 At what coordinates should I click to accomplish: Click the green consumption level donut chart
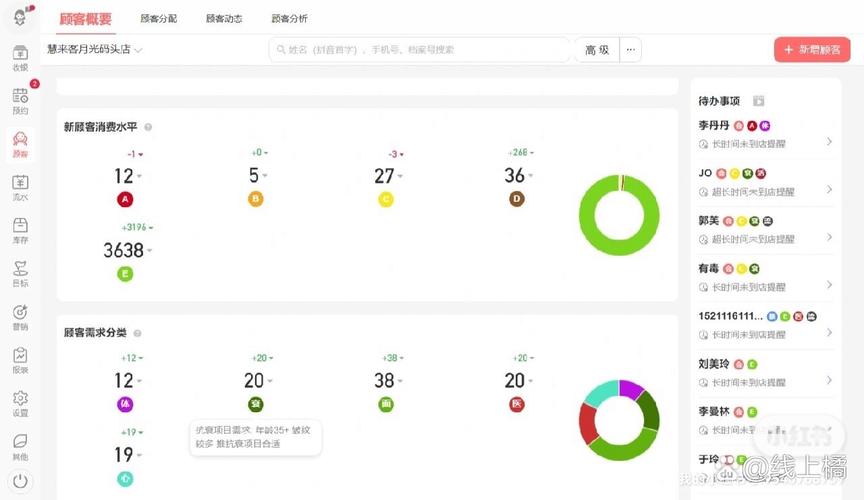pos(619,215)
